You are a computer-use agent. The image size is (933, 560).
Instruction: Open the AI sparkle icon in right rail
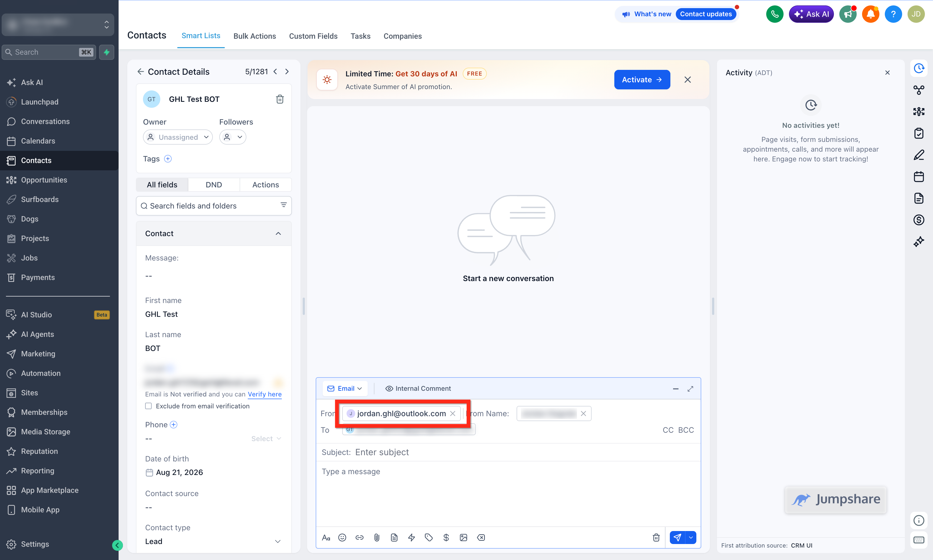pos(919,241)
